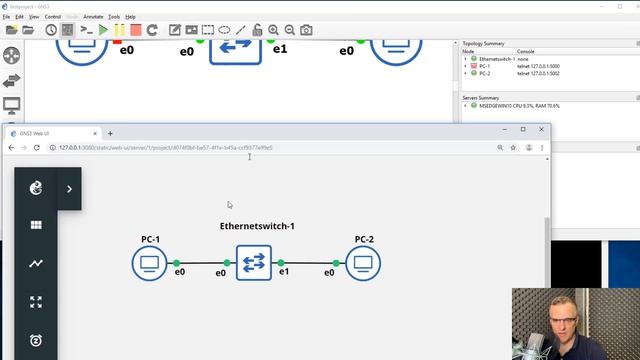Stop all nodes with red square icon
This screenshot has height=360, width=640.
coord(136,30)
